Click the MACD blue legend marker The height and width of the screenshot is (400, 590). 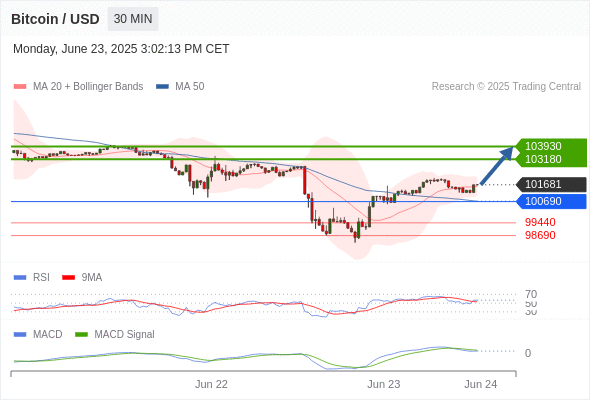20,335
